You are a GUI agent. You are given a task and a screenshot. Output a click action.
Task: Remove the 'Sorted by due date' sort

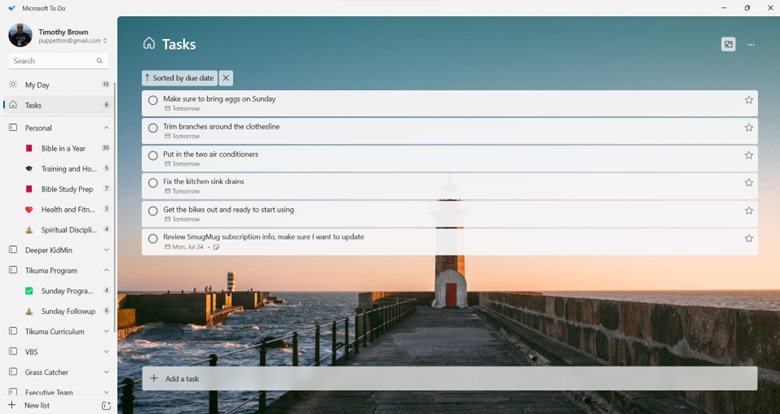[226, 78]
